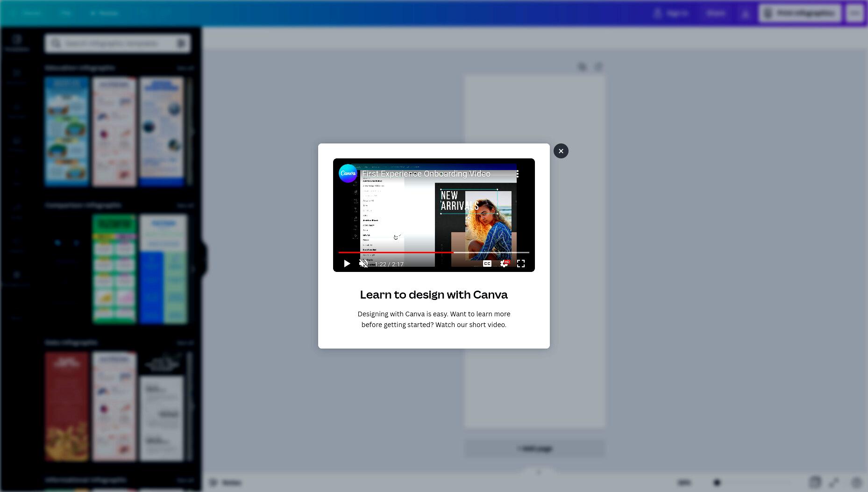868x492 pixels.
Task: Click See all beside Comparison infographic
Action: coord(185,206)
